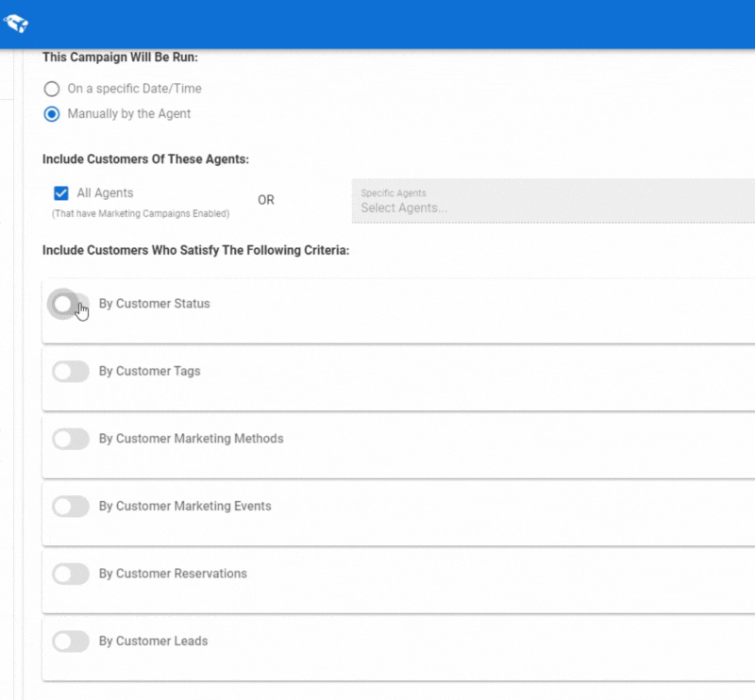This screenshot has width=755, height=700.
Task: Click 'This Campaign Will Be Run:' heading
Action: pyautogui.click(x=120, y=58)
